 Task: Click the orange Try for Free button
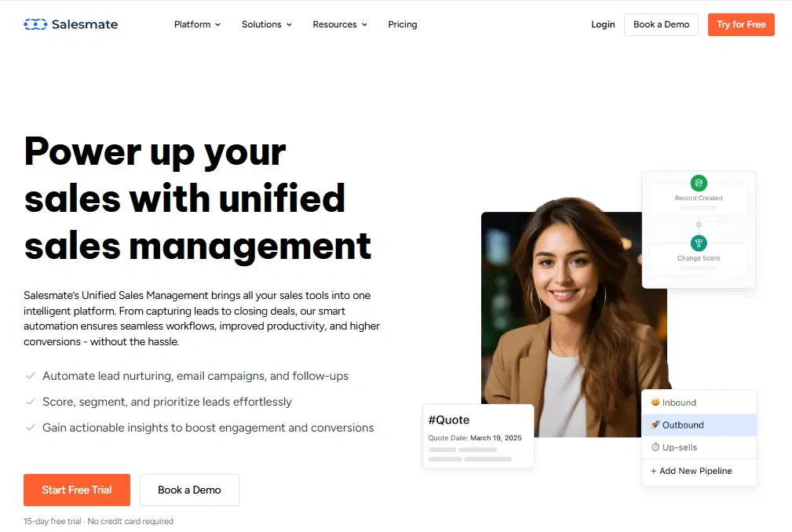741,25
